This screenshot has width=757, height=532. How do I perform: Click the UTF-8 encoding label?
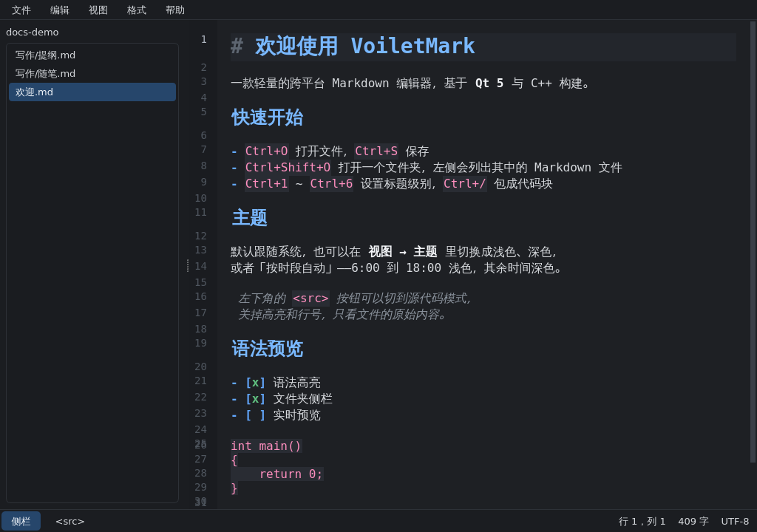[735, 522]
